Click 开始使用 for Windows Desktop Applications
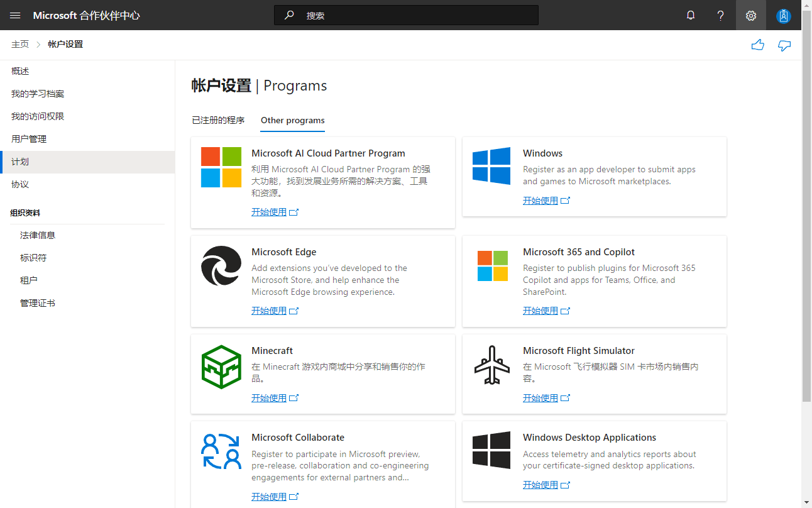 click(x=540, y=485)
